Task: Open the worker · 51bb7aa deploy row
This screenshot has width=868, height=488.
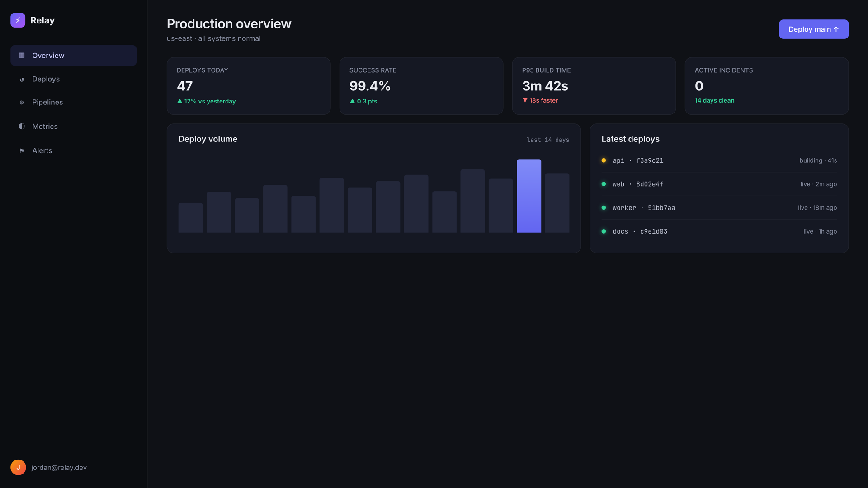Action: [719, 208]
